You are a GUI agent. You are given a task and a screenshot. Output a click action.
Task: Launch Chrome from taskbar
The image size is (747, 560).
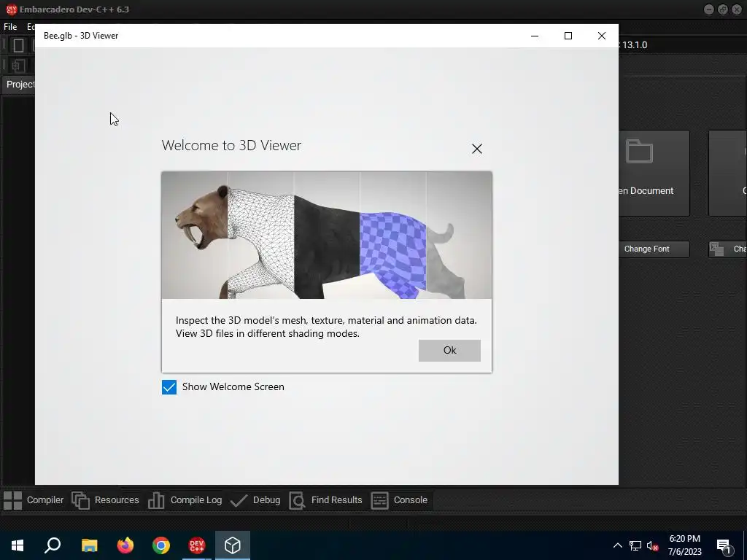point(161,545)
